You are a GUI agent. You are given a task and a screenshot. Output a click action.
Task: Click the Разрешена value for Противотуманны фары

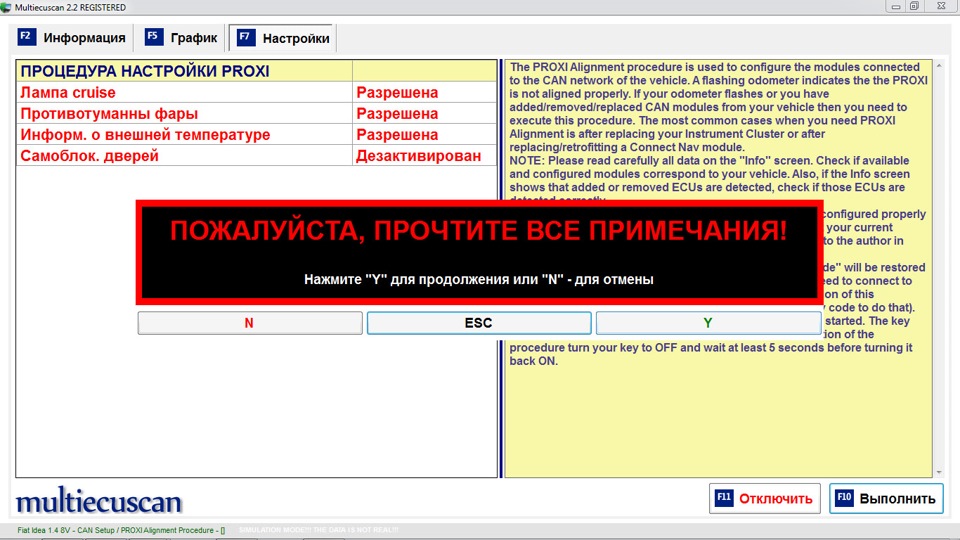397,113
